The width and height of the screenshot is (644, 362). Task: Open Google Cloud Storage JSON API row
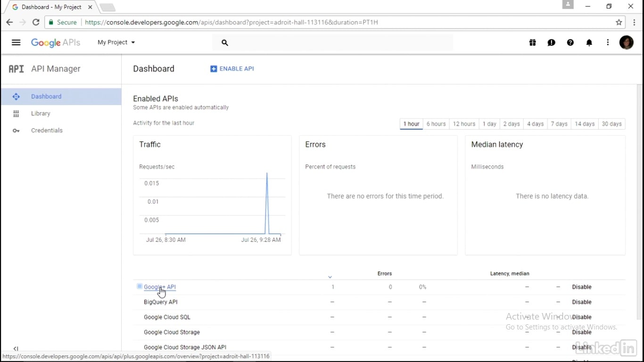[185, 347]
